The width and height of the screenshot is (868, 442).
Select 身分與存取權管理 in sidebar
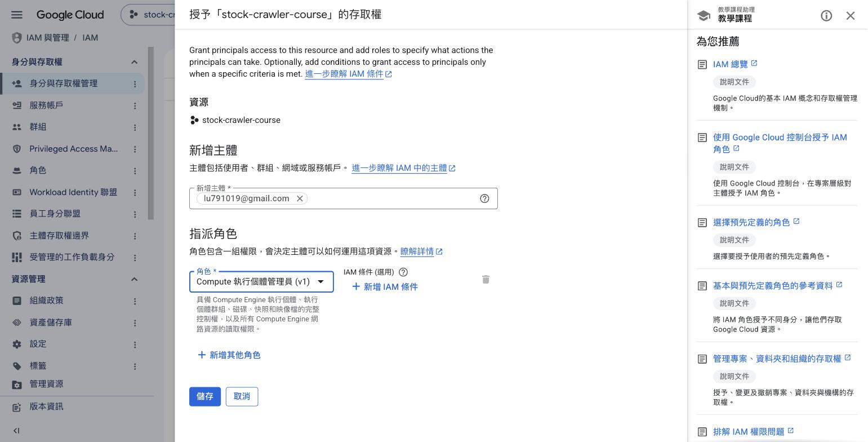(x=72, y=83)
